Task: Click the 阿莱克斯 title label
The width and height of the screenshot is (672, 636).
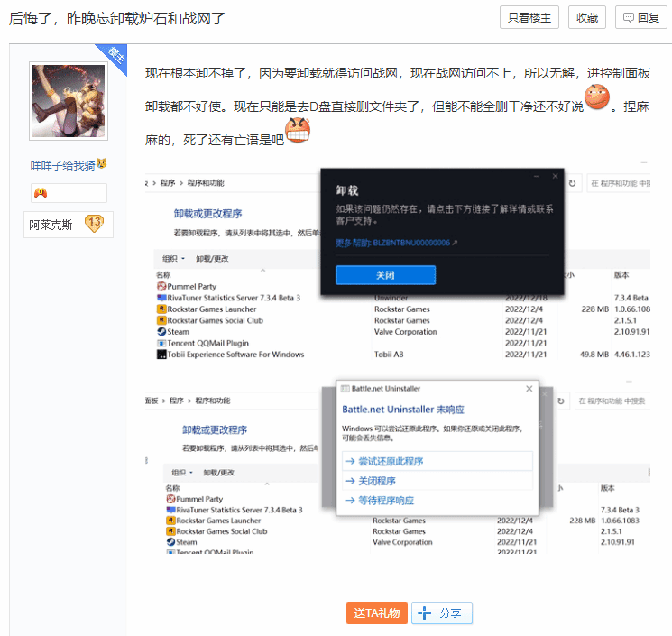Action: pyautogui.click(x=51, y=225)
